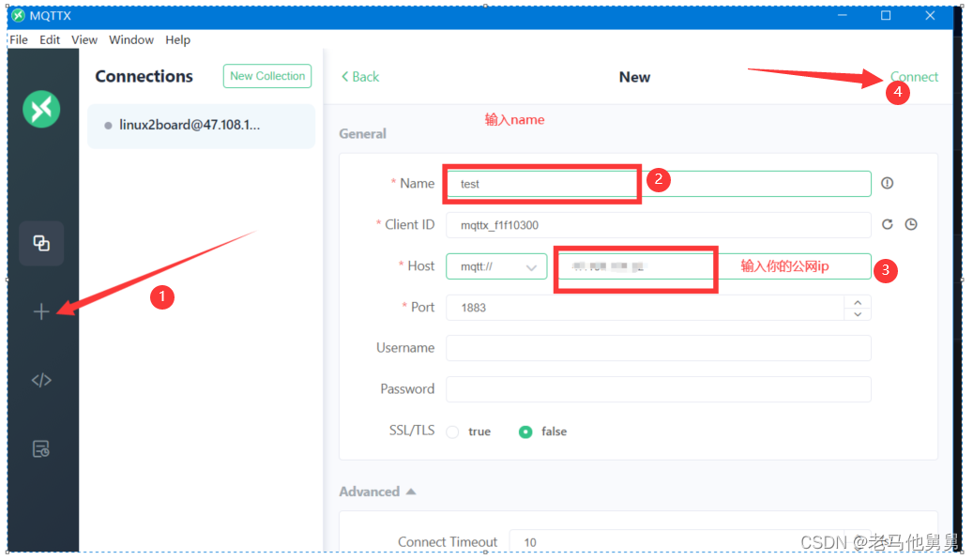Open the mqtt:// protocol dropdown

[x=496, y=266]
